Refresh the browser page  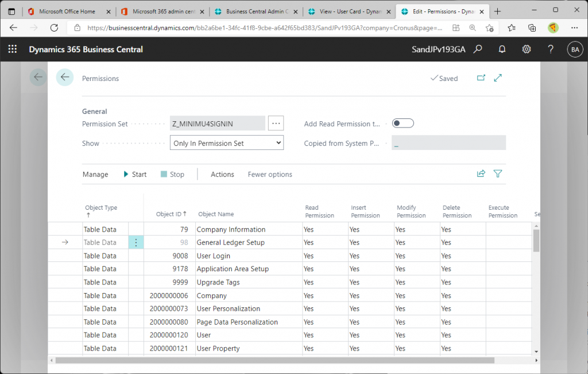55,28
